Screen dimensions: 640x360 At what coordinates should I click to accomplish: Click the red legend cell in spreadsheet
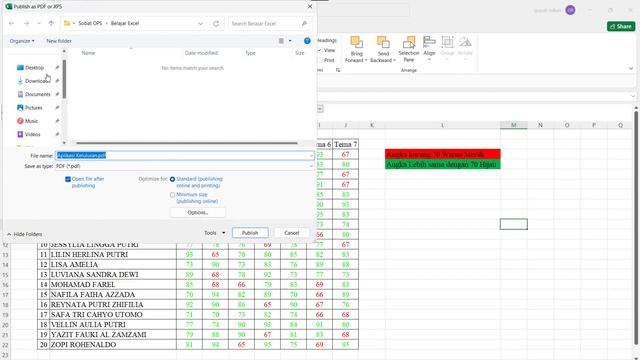coord(442,154)
